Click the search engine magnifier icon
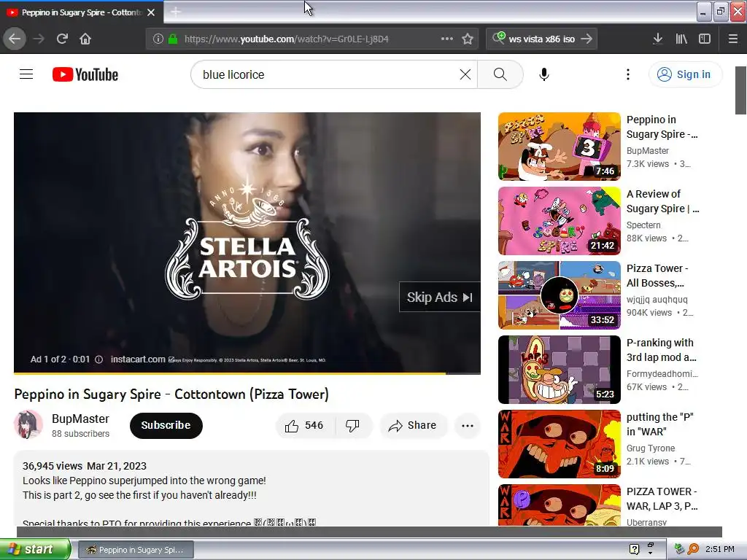The width and height of the screenshot is (747, 560). click(x=498, y=38)
